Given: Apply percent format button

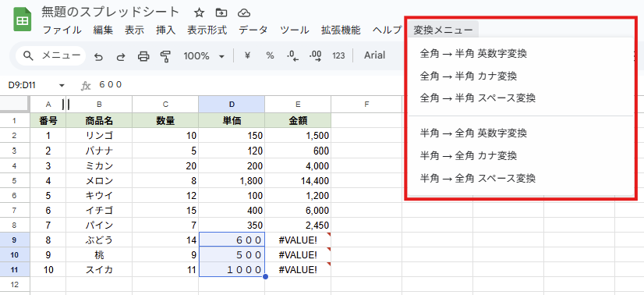Looking at the screenshot, I should [270, 56].
